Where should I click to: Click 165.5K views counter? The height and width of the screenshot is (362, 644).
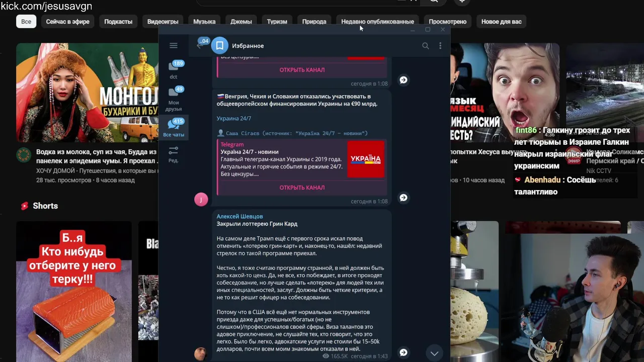[335, 356]
